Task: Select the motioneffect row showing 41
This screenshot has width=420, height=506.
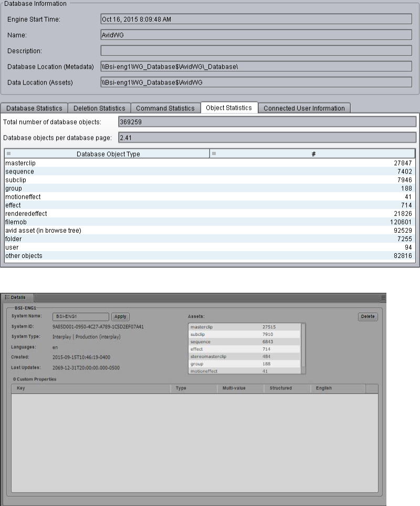Action: 210,197
